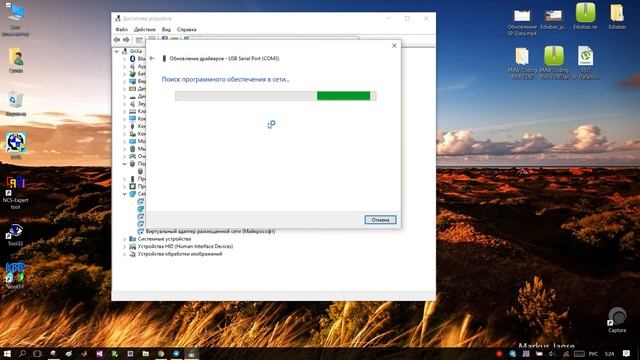Open This PC desktop icon
Screen dimensions: 640x360
16,20
